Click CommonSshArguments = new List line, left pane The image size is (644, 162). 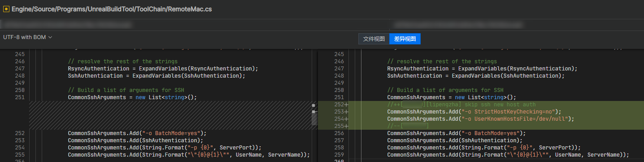click(x=132, y=97)
